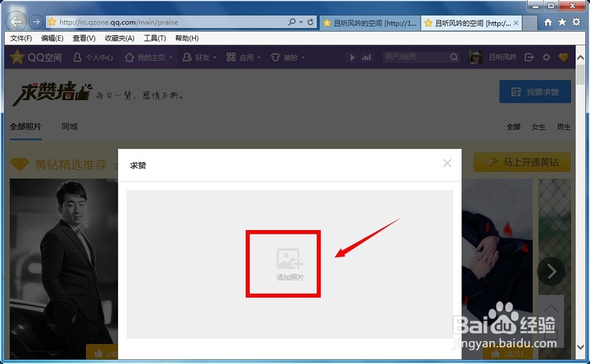This screenshot has width=590, height=364.
Task: Click the 用户/应用 search field
Action: pyautogui.click(x=415, y=57)
